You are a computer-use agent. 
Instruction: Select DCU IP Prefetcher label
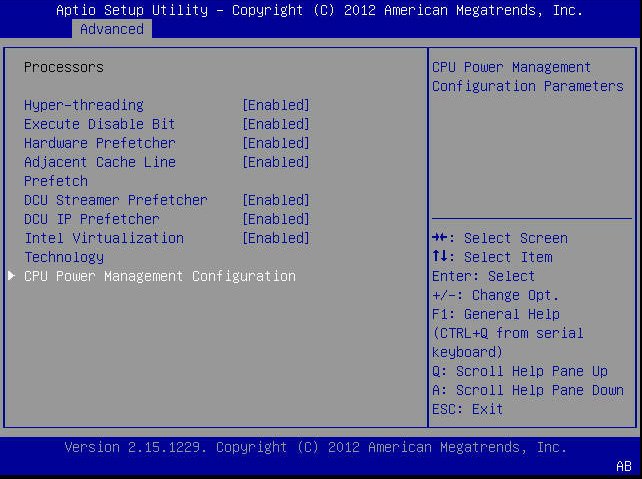[92, 219]
